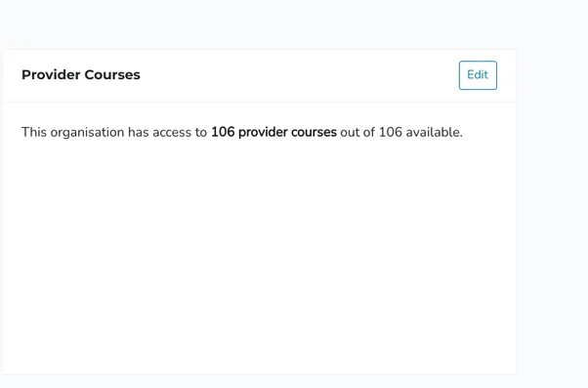Open provider course editing via Edit
This screenshot has height=388, width=588.
[x=478, y=75]
